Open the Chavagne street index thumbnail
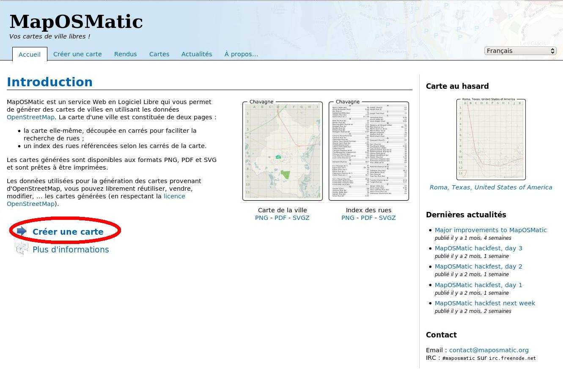This screenshot has height=392, width=563. coord(369,151)
